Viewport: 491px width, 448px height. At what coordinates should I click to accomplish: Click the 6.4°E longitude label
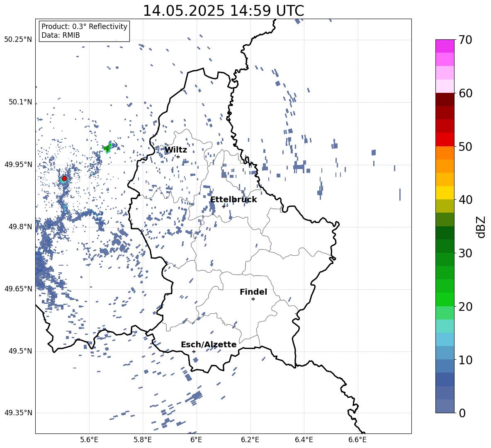304,440
